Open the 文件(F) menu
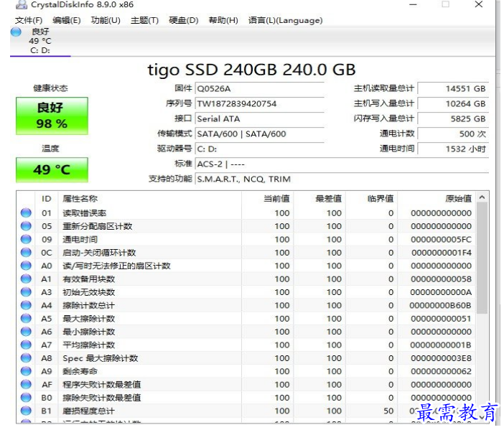Screen dimensions: 504x435 (28, 20)
